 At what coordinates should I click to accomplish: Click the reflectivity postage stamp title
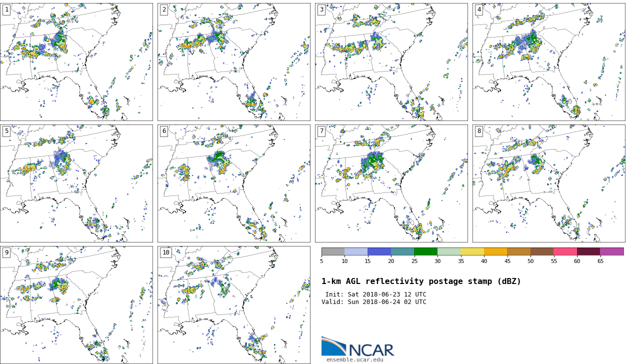click(421, 281)
